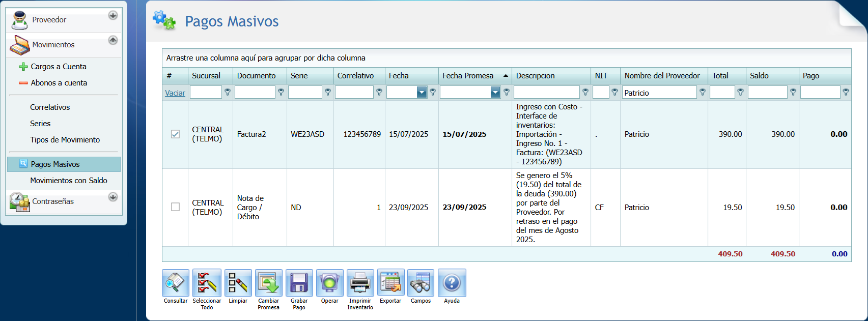
Task: Uncheck the Factura2 row checkbox
Action: pyautogui.click(x=176, y=134)
